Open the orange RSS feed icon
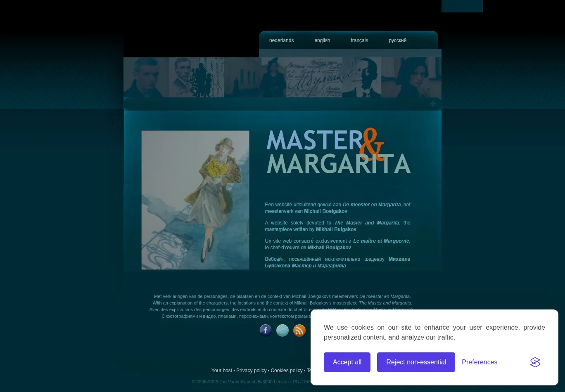This screenshot has width=565, height=392. pos(299,331)
